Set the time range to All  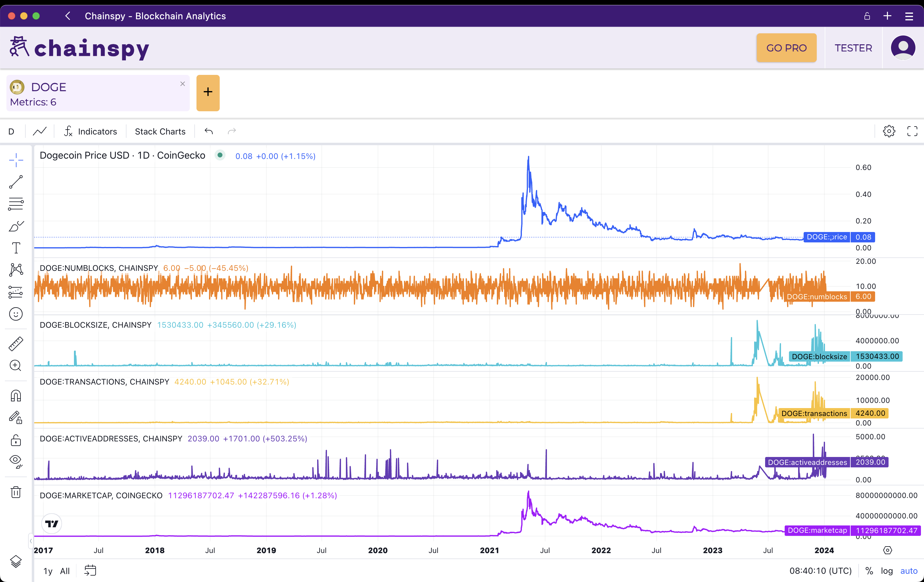(65, 571)
